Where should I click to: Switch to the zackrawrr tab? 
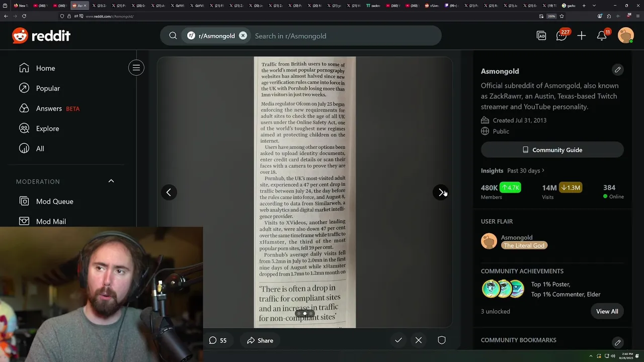[374, 6]
